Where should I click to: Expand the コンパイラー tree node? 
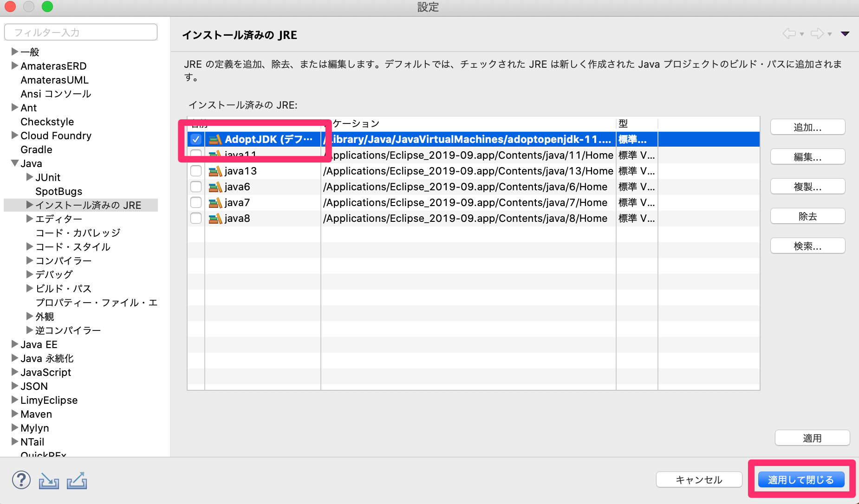coord(30,260)
